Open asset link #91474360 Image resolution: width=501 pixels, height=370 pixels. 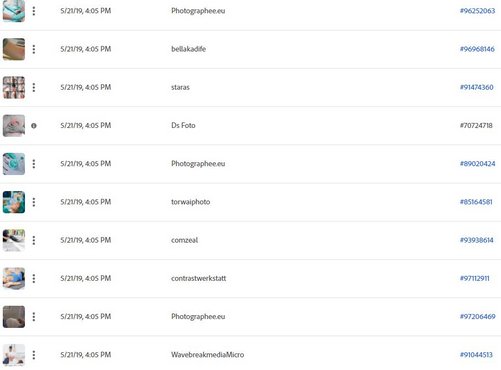coord(476,87)
